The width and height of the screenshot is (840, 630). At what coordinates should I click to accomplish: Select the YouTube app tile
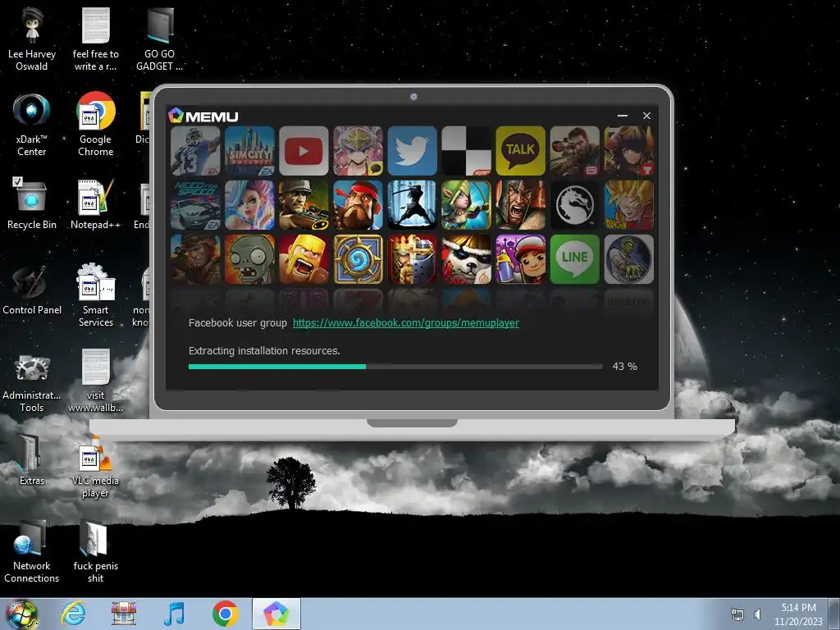point(304,151)
